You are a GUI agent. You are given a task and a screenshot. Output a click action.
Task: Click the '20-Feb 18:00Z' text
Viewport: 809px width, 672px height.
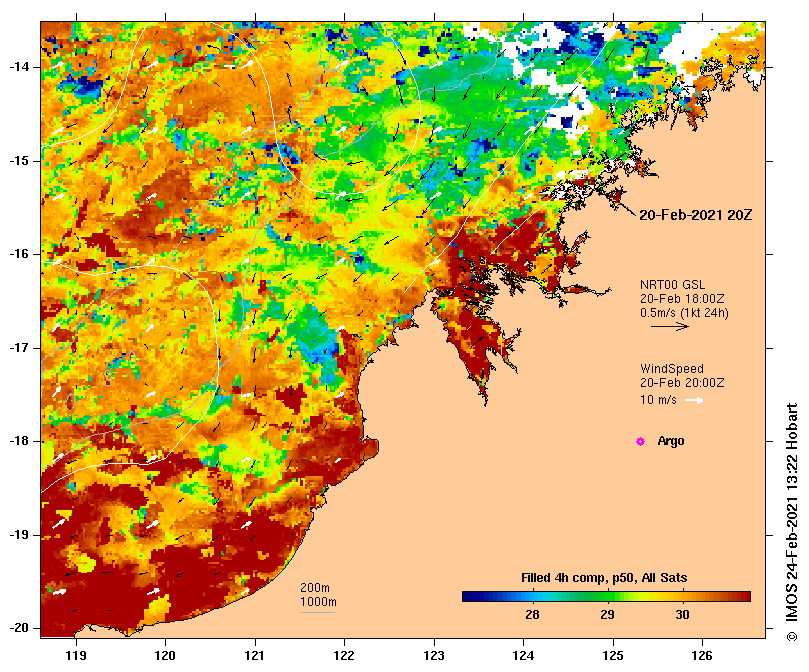(682, 299)
